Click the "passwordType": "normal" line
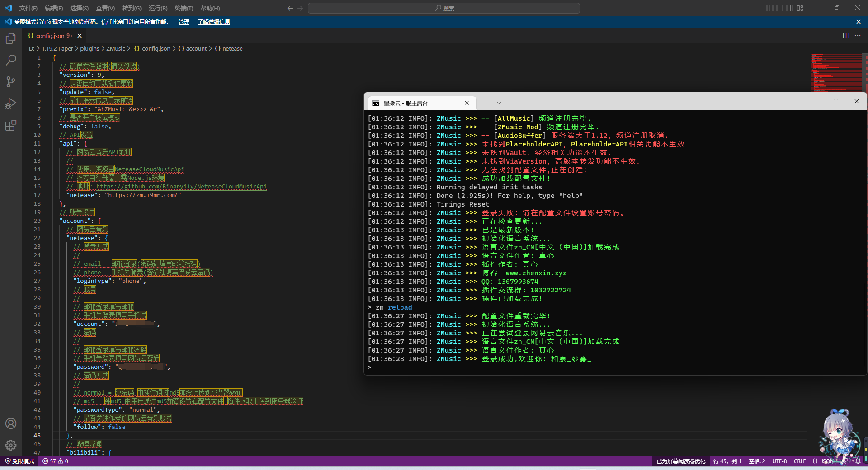 click(117, 410)
